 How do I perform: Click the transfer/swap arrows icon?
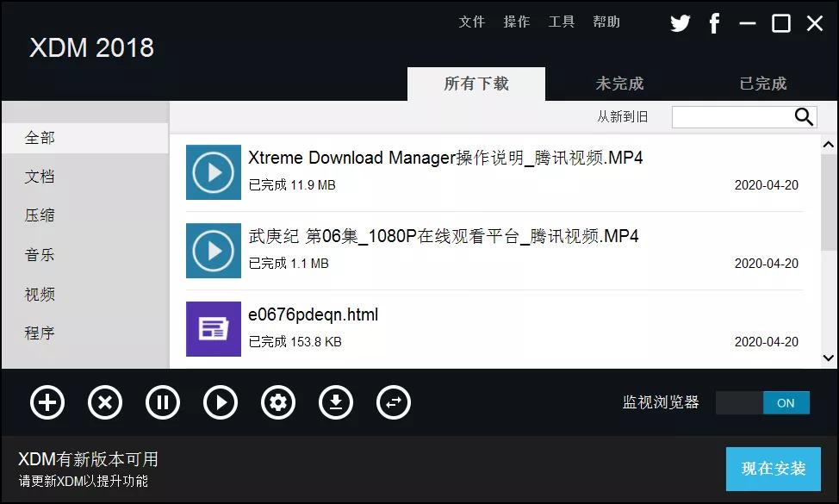[x=394, y=402]
